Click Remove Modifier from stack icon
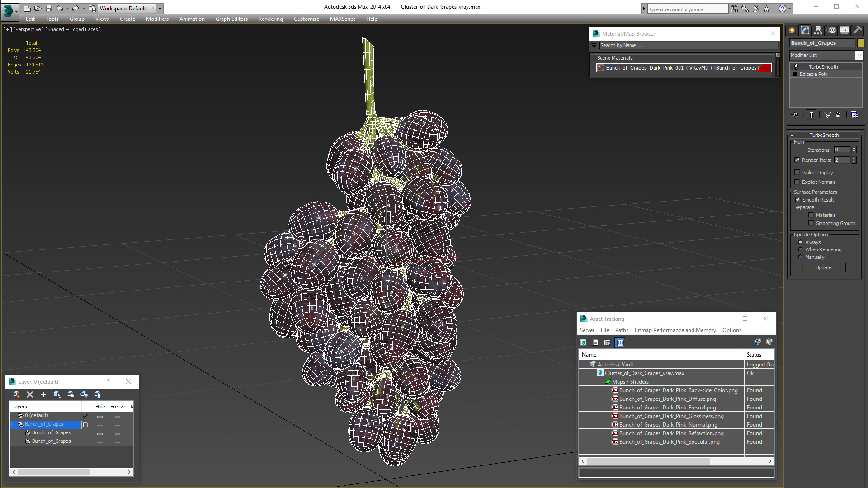Image resolution: width=868 pixels, height=488 pixels. click(x=838, y=115)
